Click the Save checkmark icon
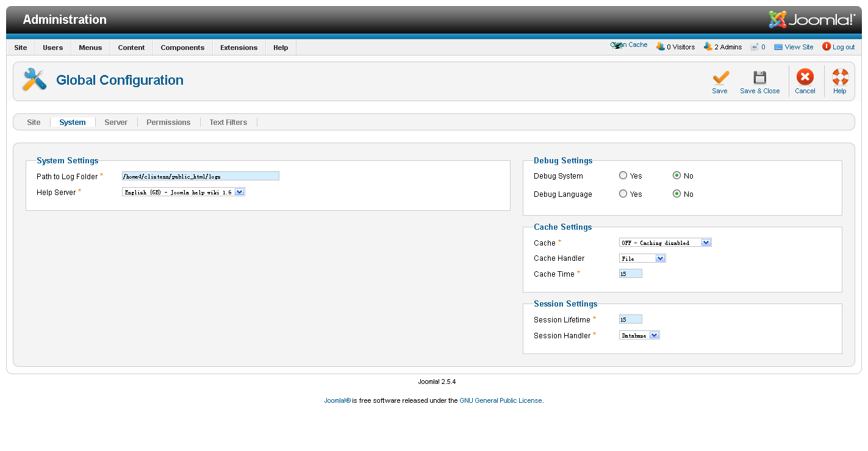The width and height of the screenshot is (868, 451). (720, 77)
